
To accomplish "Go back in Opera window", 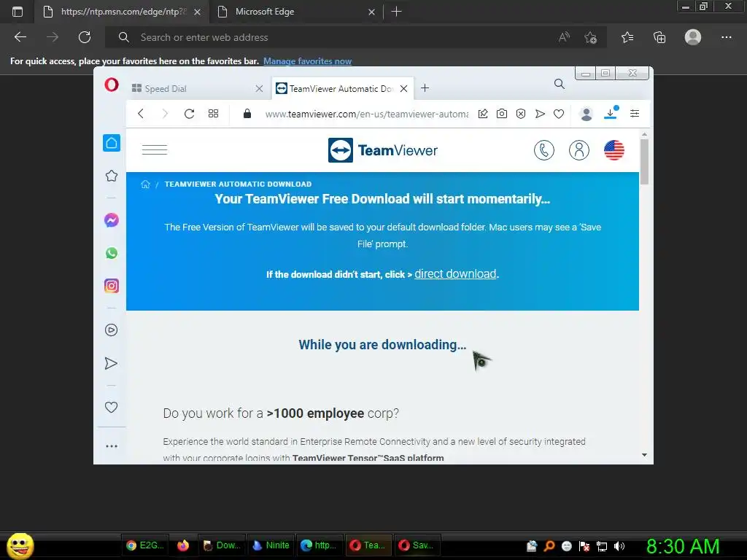I will coord(141,113).
